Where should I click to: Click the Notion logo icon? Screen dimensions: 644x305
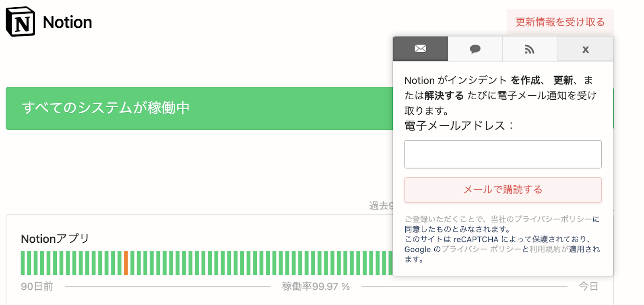click(21, 22)
